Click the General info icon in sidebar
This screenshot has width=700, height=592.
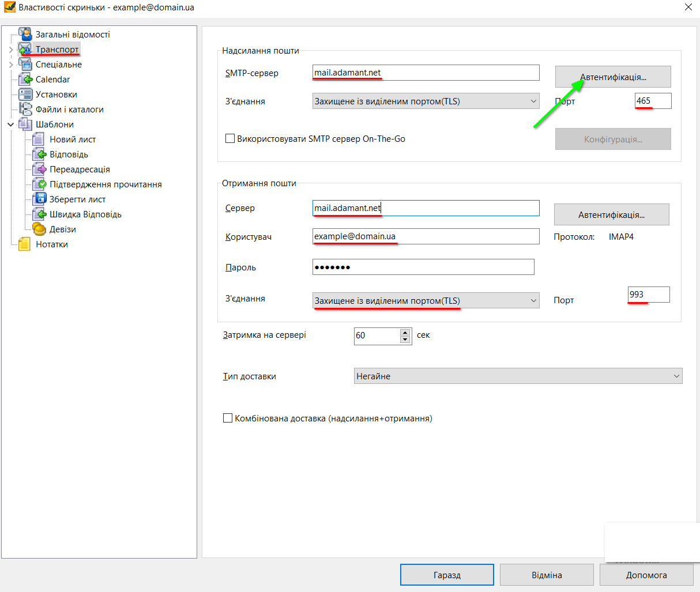pos(25,35)
